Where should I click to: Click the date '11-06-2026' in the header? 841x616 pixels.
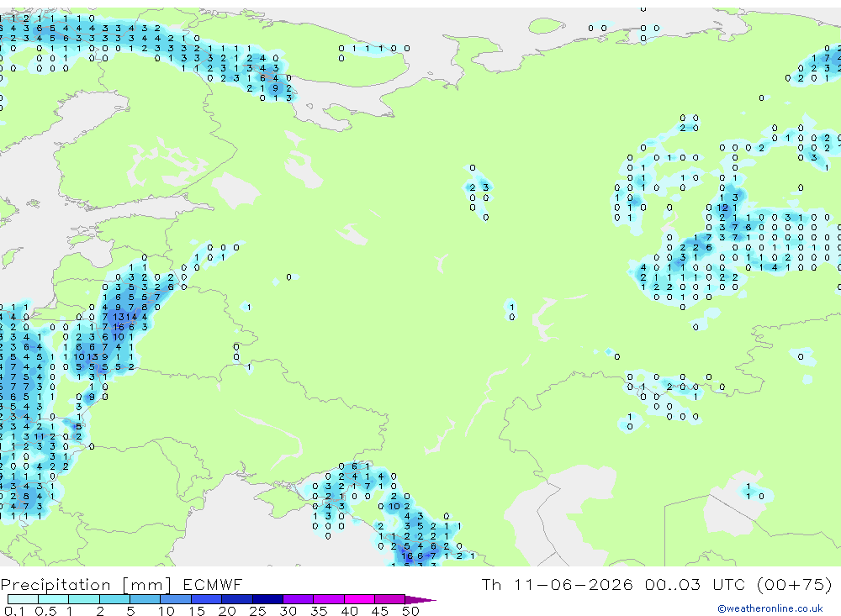[574, 584]
